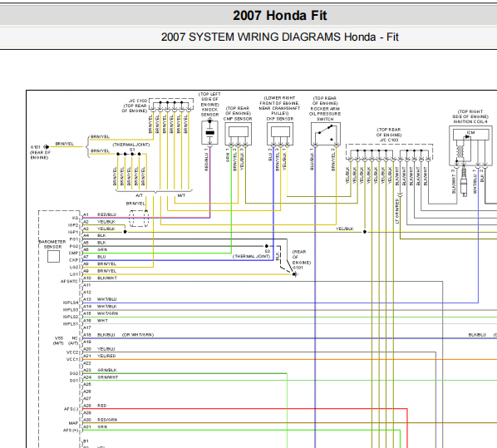Viewport: 497px width, 448px height.
Task: Click pin A14 WHT/BLK wire label
Action: (107, 306)
